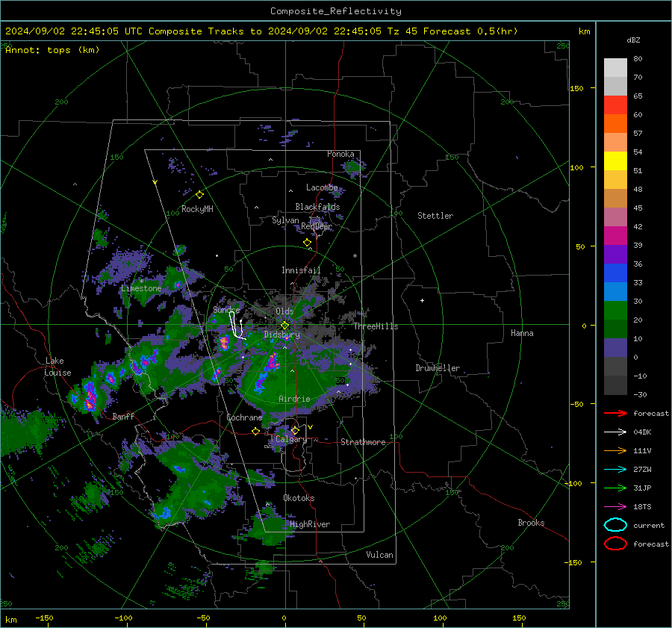Click the Composite_Reflectivity title

336,11
